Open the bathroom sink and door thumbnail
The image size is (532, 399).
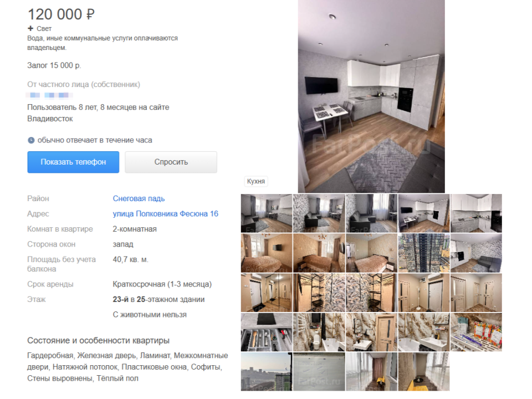[x=371, y=332]
